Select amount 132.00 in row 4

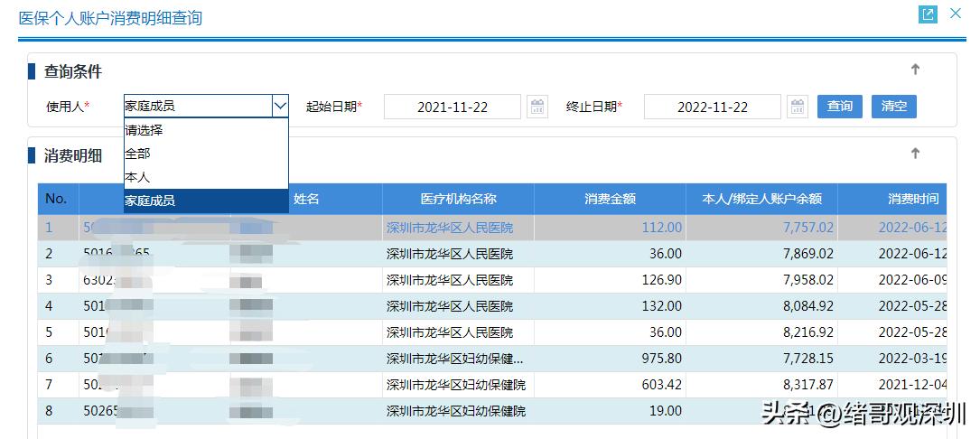click(x=662, y=306)
